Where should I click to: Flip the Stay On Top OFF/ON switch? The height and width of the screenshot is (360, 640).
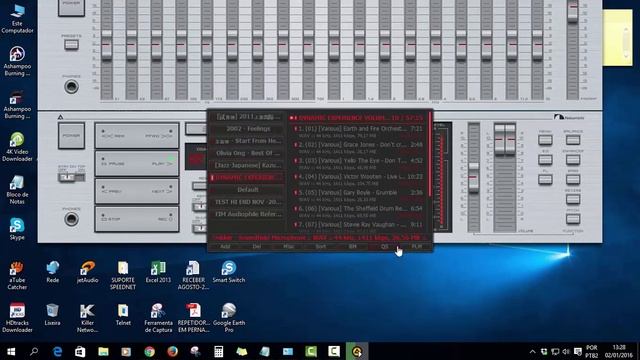71,177
